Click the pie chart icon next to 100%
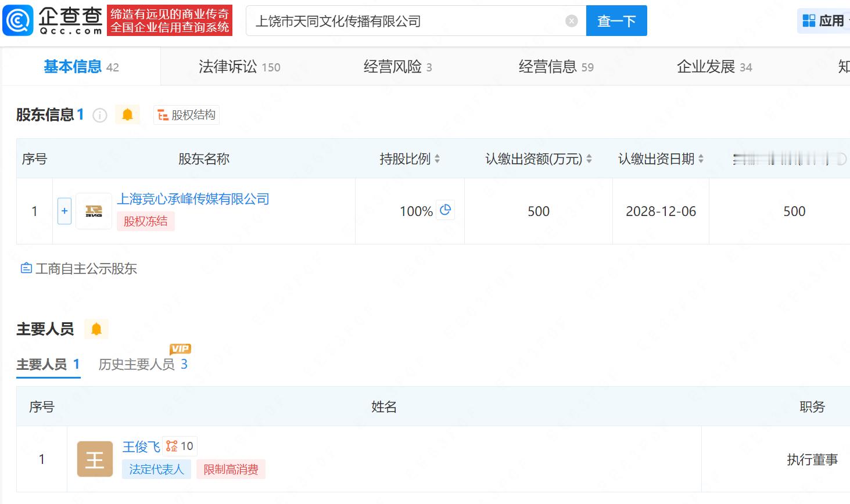This screenshot has width=850, height=504. [445, 210]
